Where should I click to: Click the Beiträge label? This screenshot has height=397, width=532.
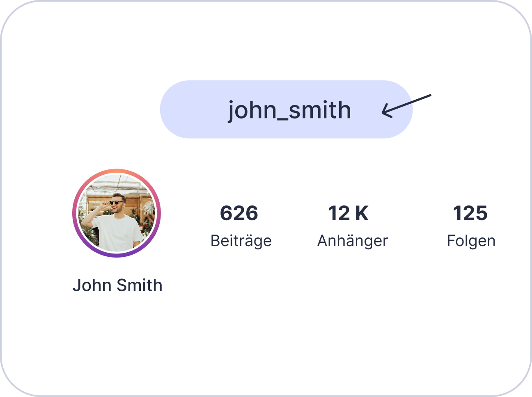click(241, 241)
